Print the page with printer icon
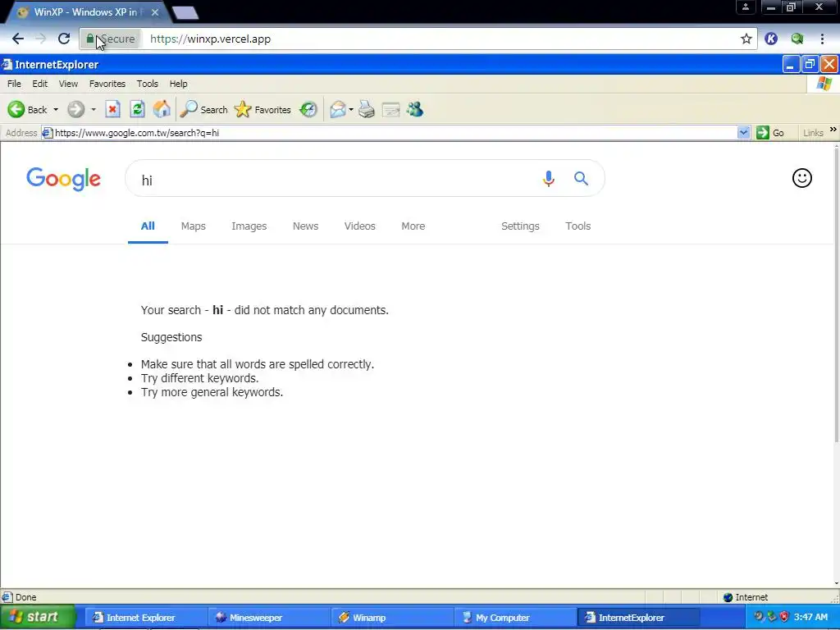The image size is (840, 630). click(367, 110)
